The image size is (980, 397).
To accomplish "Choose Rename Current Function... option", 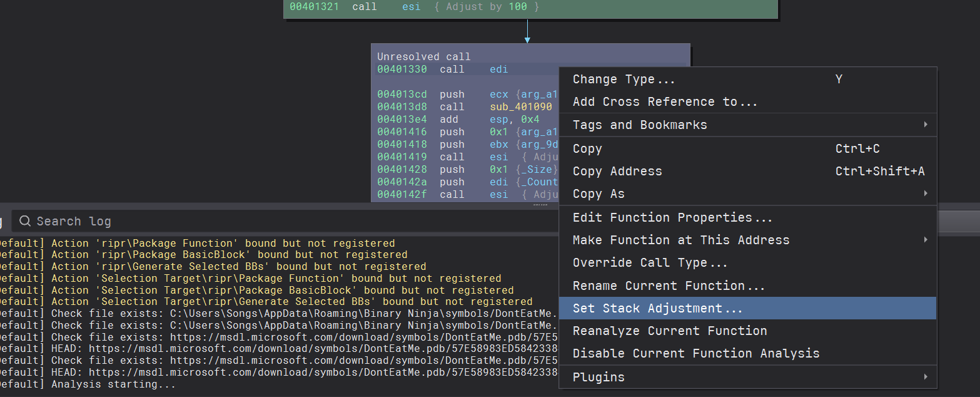I will tap(669, 286).
